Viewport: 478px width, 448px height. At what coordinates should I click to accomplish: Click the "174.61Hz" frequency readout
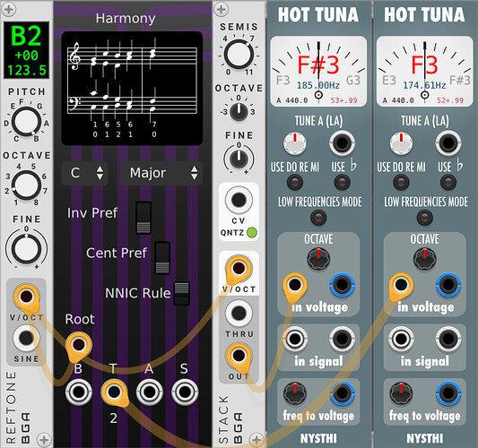click(424, 86)
